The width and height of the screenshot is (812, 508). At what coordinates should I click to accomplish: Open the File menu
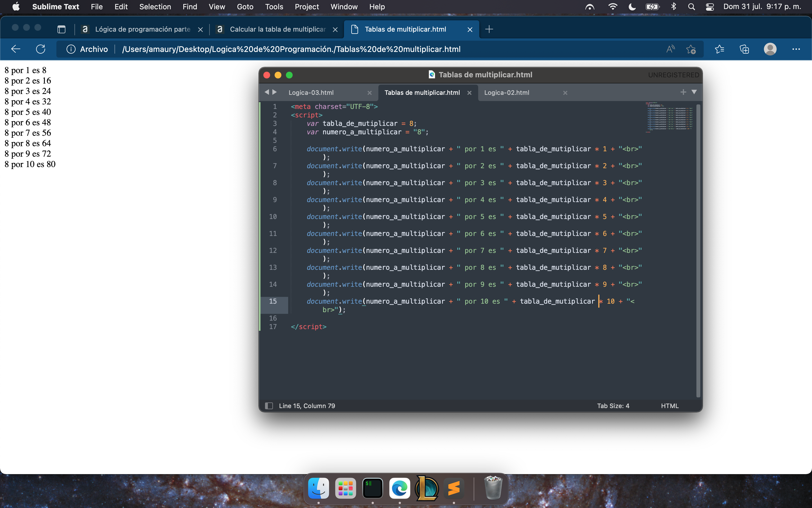[x=97, y=7]
